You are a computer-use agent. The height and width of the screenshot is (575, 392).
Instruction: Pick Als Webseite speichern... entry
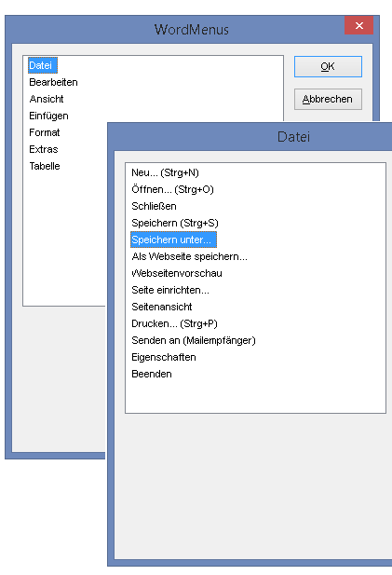(189, 256)
